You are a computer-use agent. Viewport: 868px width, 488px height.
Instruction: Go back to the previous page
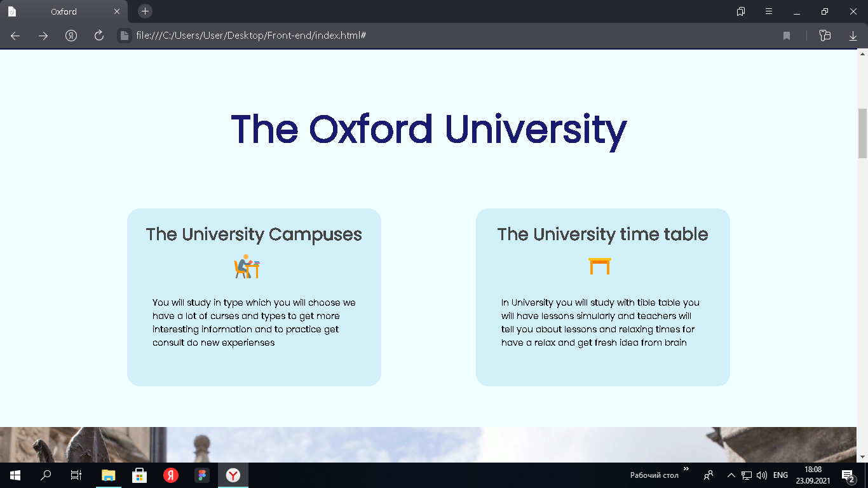[x=15, y=36]
